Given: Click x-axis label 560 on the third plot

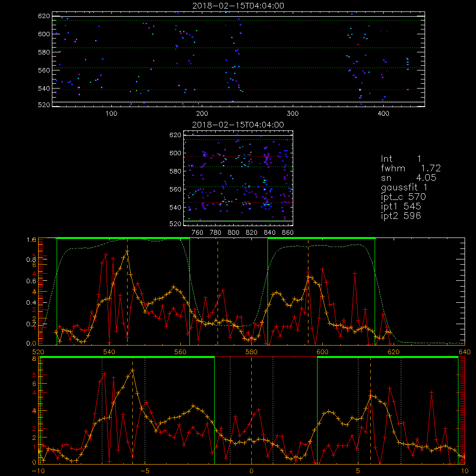Looking at the screenshot, I should (x=180, y=352).
